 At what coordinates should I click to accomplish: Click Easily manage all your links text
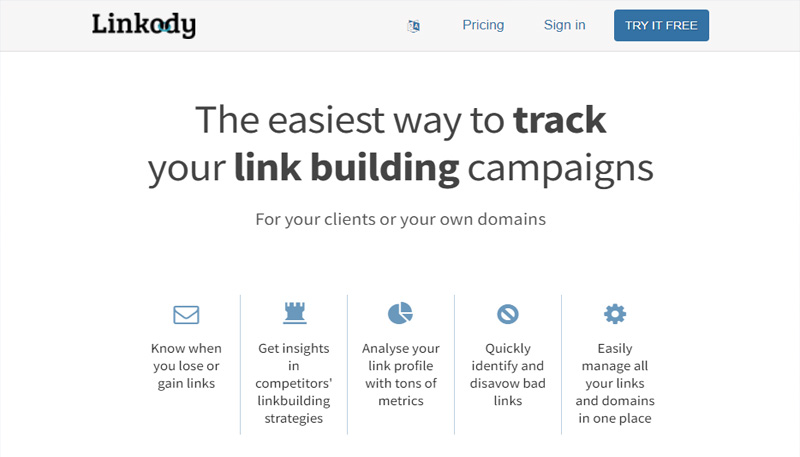click(615, 383)
